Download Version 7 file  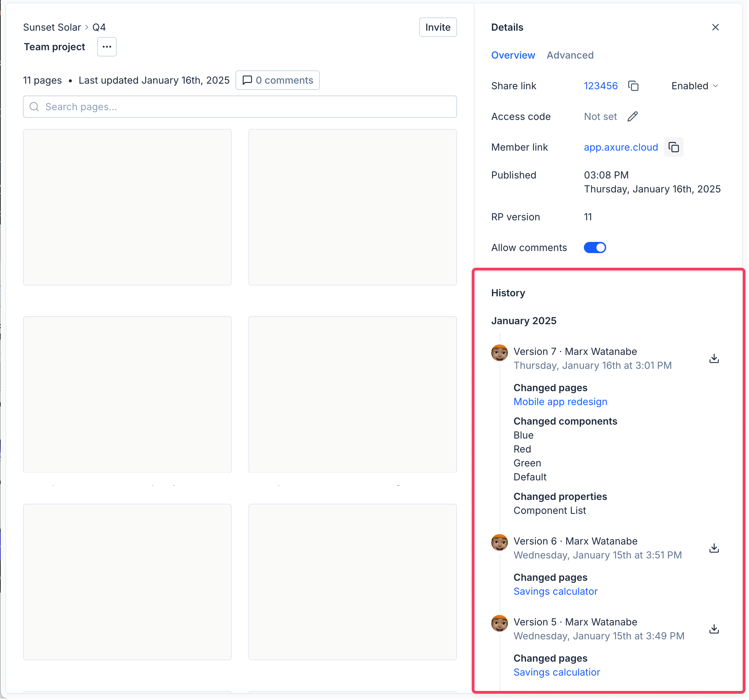click(713, 358)
